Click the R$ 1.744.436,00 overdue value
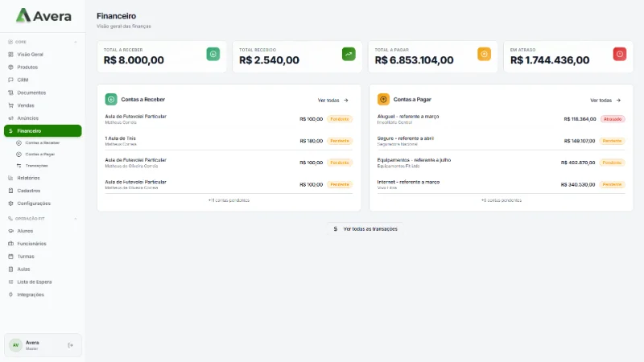 click(550, 60)
